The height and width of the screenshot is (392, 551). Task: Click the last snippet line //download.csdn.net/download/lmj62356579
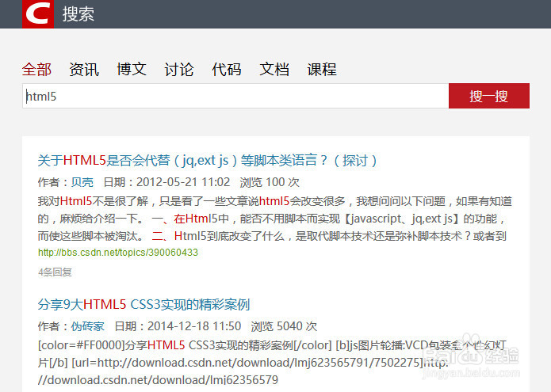(x=158, y=379)
